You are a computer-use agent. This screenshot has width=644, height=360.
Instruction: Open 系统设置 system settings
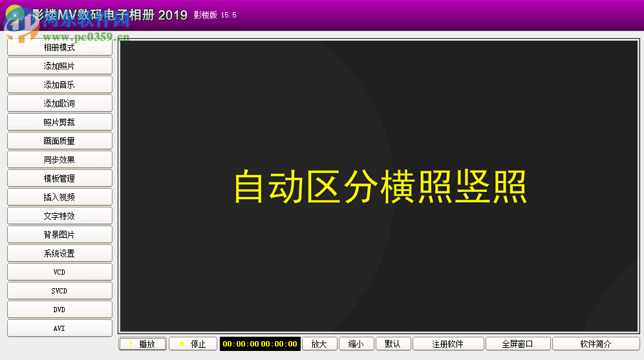pyautogui.click(x=59, y=253)
